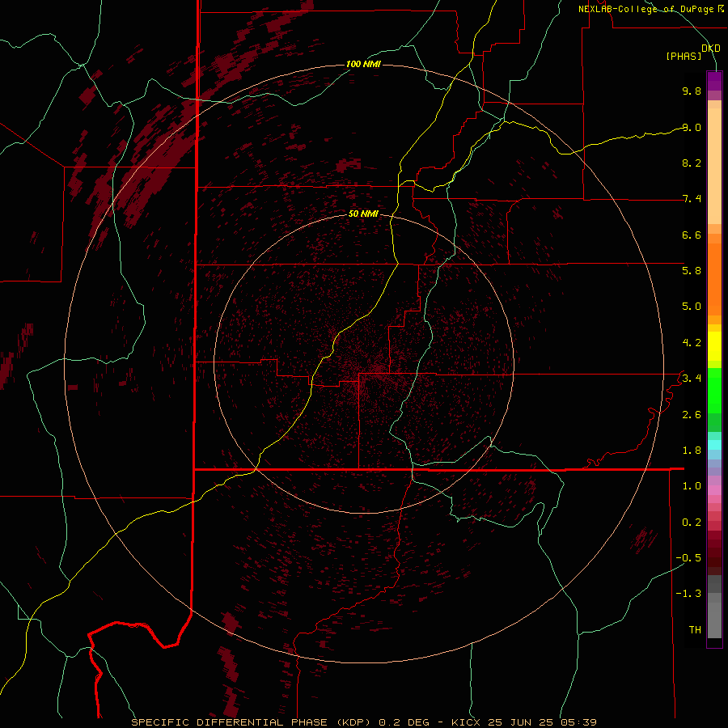This screenshot has width=728, height=728.
Task: Click the 05:39 timestamp in caption
Action: click(x=578, y=722)
